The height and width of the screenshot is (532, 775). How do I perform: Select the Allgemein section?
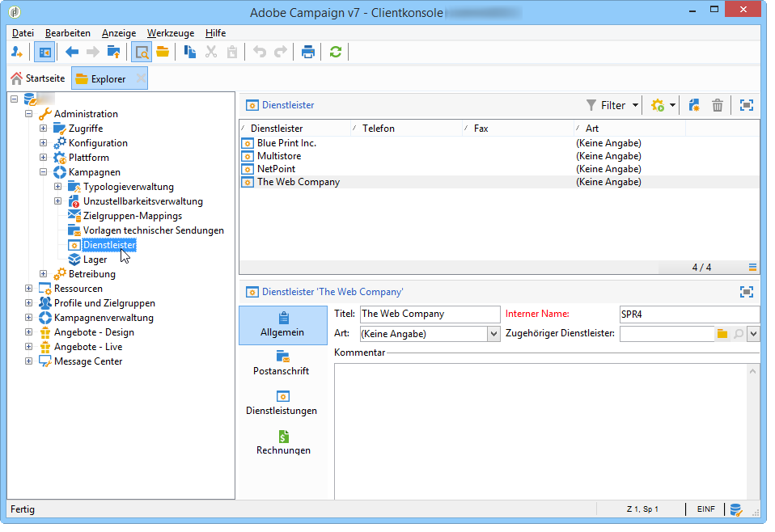coord(282,325)
